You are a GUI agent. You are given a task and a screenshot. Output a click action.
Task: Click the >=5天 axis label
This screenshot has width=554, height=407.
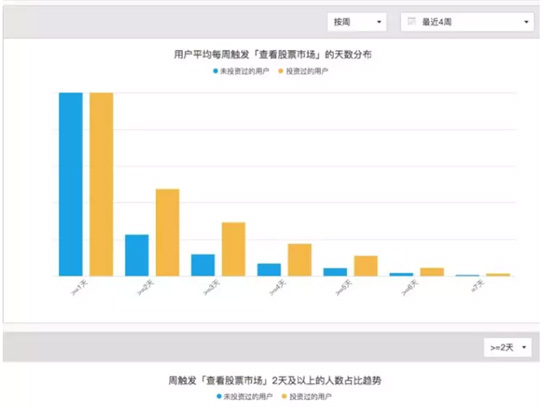344,287
